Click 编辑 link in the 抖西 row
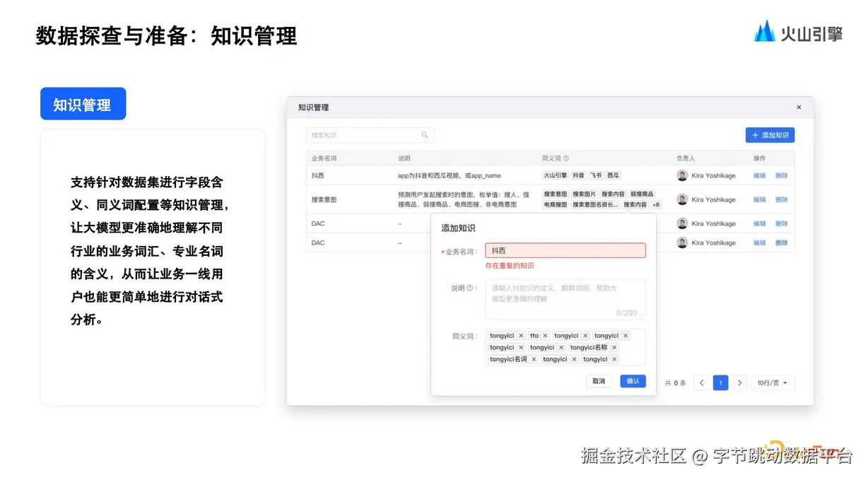Image resolution: width=868 pixels, height=480 pixels. click(x=759, y=175)
